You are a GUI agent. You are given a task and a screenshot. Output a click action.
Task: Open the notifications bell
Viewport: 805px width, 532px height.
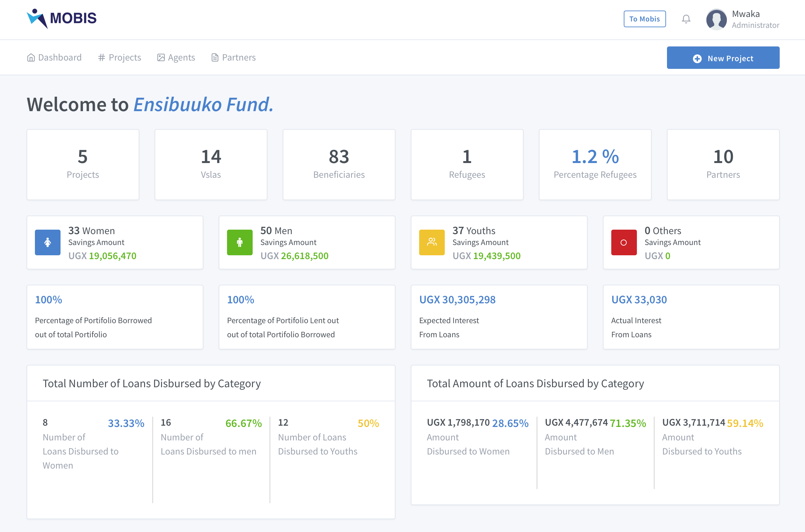coord(686,19)
